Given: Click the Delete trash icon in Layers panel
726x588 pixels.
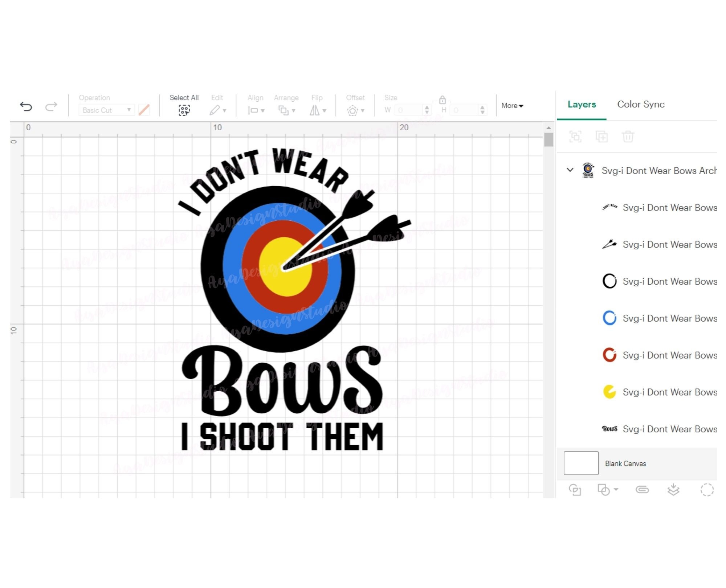Looking at the screenshot, I should click(628, 137).
